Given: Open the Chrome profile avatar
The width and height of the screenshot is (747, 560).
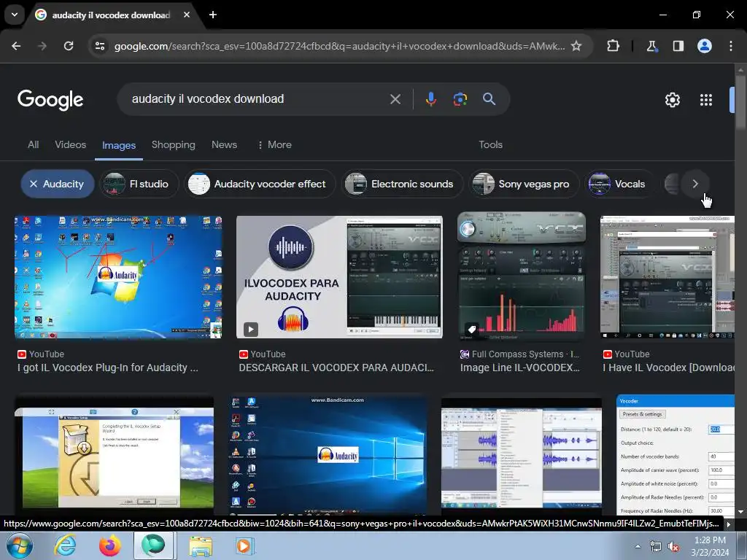Looking at the screenshot, I should pyautogui.click(x=705, y=46).
